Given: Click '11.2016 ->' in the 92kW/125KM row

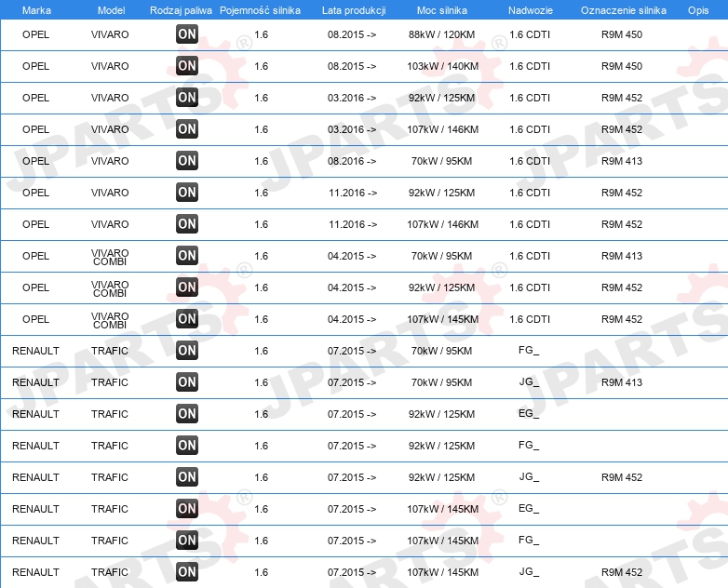Looking at the screenshot, I should 353,193.
